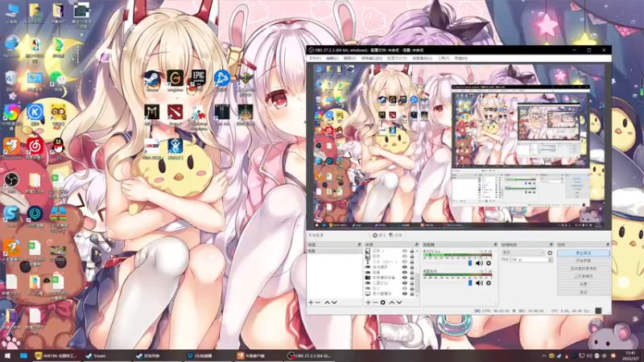Move the source up in the Sources dock
Image resolution: width=644 pixels, height=362 pixels.
[392, 302]
